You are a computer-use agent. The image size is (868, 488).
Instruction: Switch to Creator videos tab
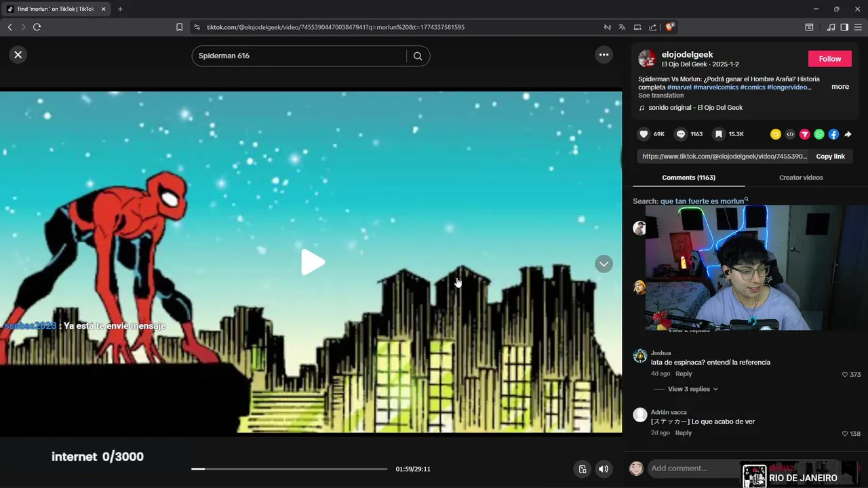801,178
